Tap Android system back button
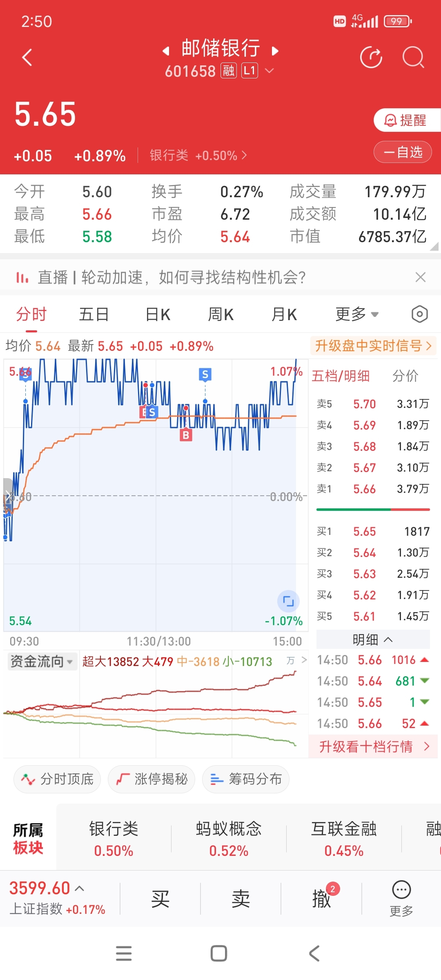Viewport: 441px width, 980px height. (x=314, y=953)
